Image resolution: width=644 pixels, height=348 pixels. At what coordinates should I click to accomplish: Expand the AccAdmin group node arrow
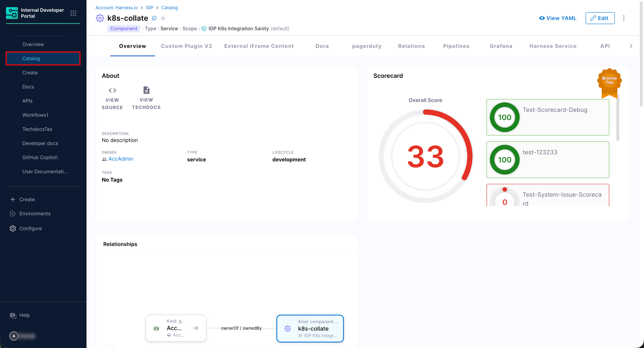(x=196, y=328)
